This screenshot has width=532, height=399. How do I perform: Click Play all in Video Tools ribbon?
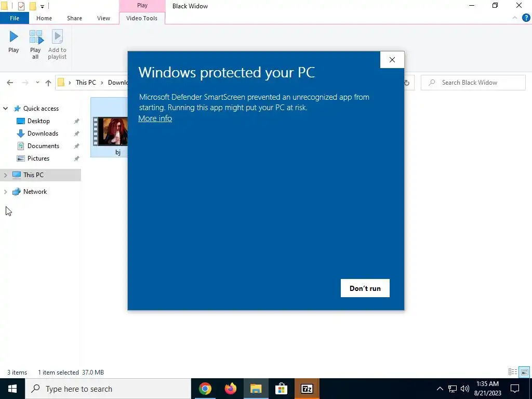point(35,45)
